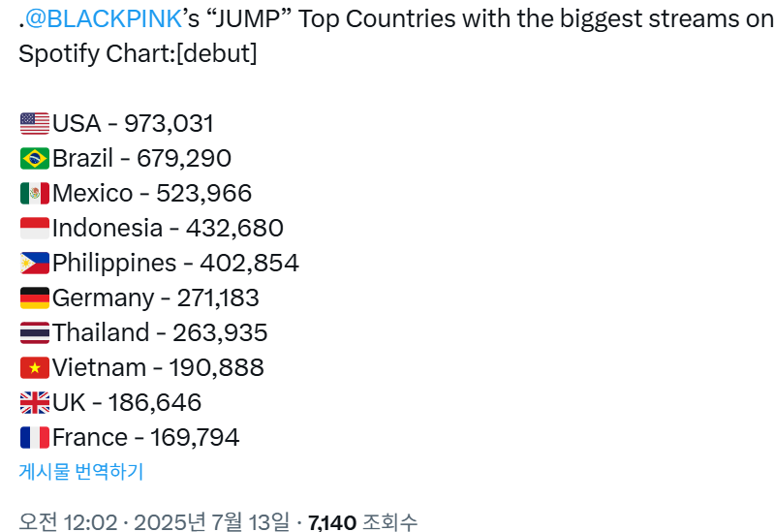Click the Philippines flag emoji
The height and width of the screenshot is (532, 774).
click(x=35, y=264)
